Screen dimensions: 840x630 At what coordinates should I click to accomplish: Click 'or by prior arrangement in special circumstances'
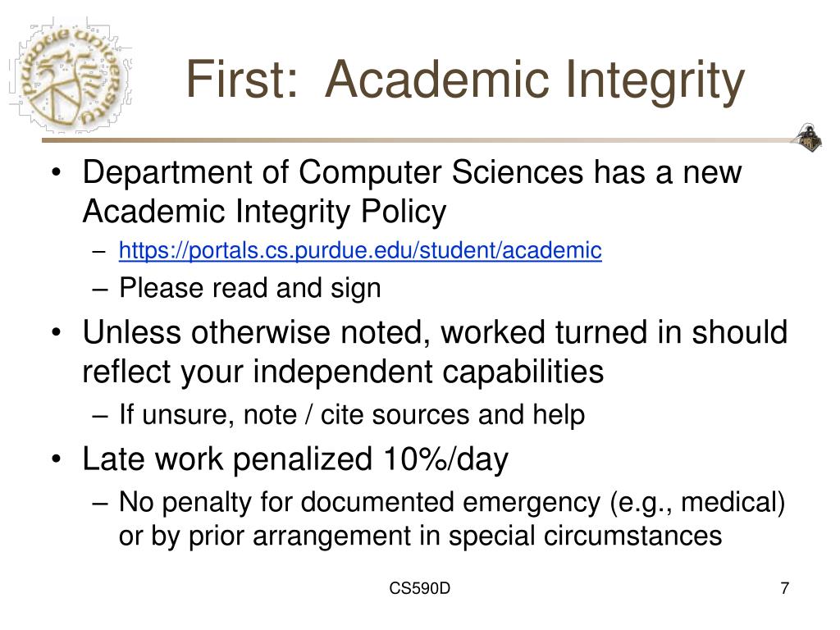pos(420,536)
